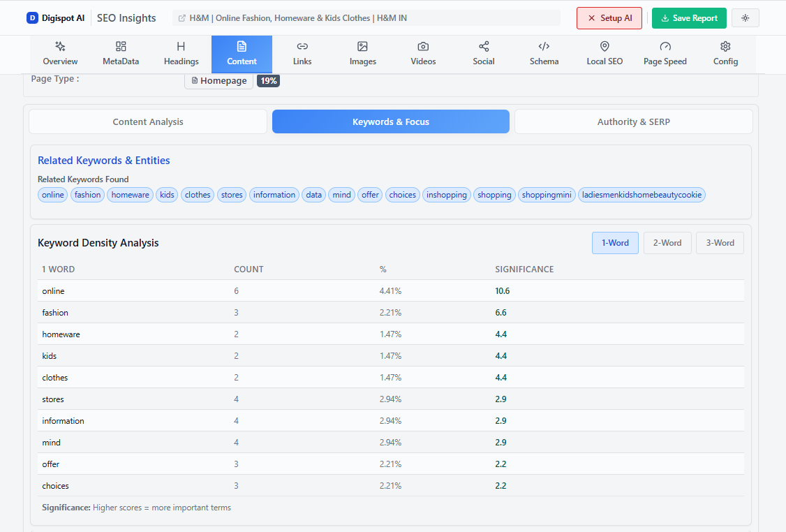Click the 'mind' keyword chip

point(342,195)
